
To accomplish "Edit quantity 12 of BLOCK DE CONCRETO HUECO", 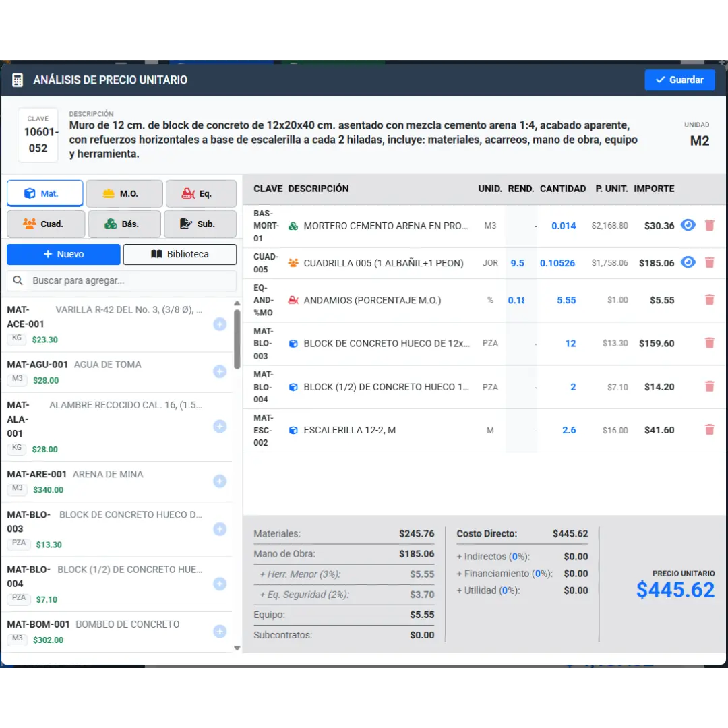I will pos(570,344).
